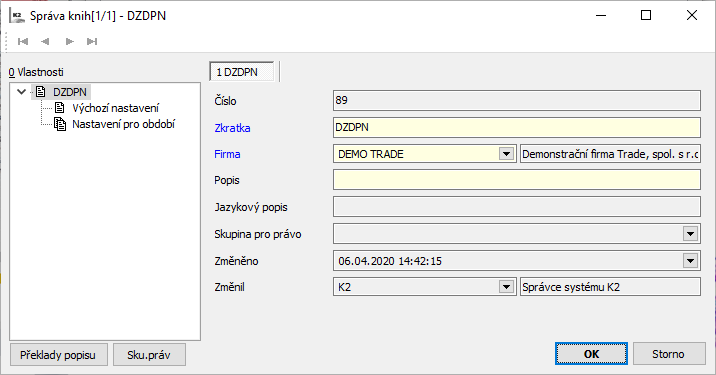Select the DZDPN tree item
The height and width of the screenshot is (375, 716).
click(69, 92)
